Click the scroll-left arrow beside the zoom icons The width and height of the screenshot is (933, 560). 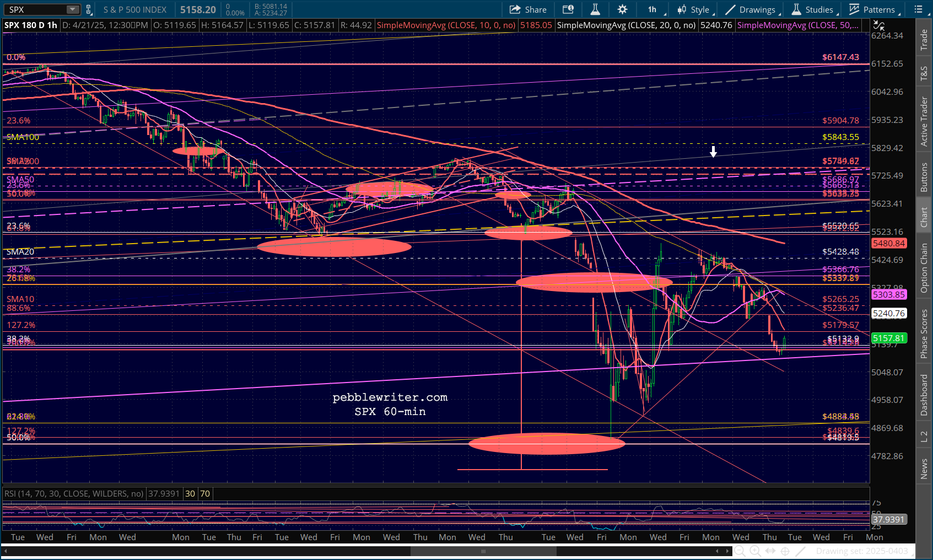(x=717, y=551)
